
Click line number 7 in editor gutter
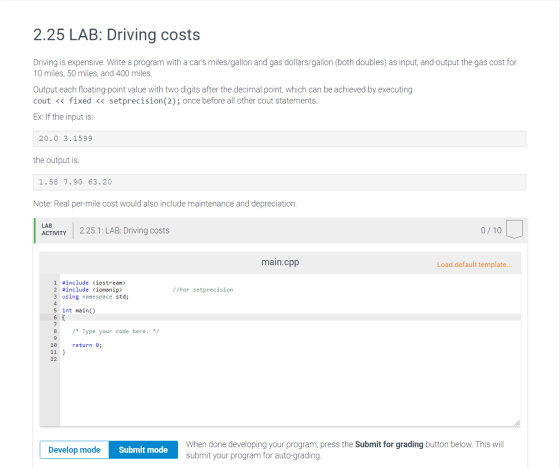(x=55, y=324)
